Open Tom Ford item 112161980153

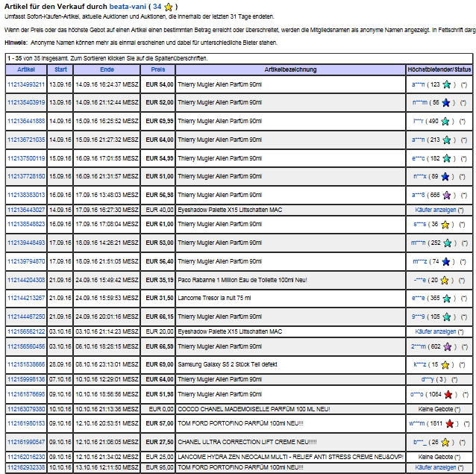click(x=26, y=423)
